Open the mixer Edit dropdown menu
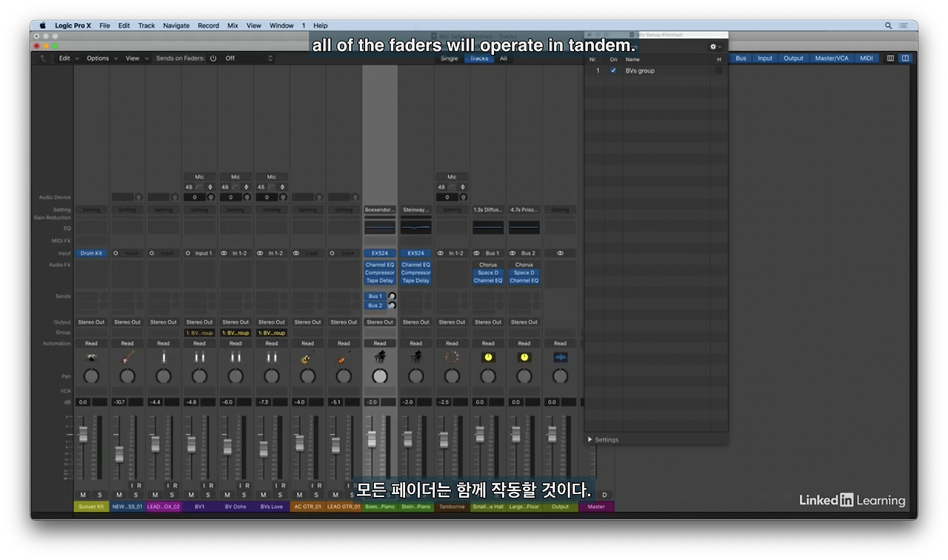Viewport: 948px width, 560px height. coord(67,59)
